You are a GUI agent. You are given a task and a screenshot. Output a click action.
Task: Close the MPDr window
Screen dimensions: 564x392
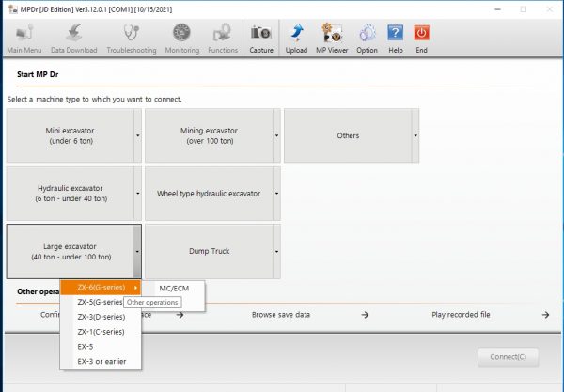[x=550, y=9]
